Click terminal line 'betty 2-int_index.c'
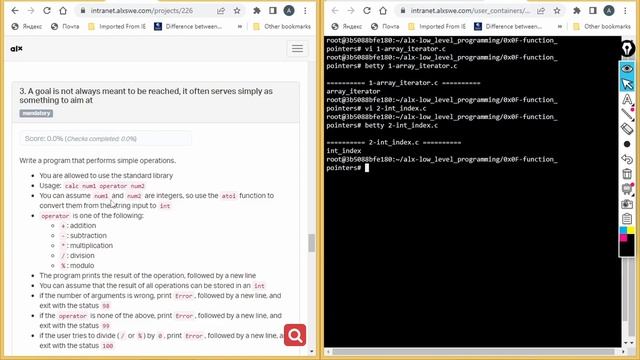The image size is (640, 360). tap(401, 125)
